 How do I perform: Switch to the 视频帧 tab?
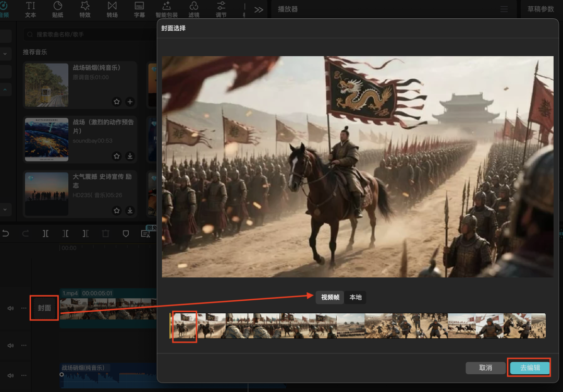point(330,297)
